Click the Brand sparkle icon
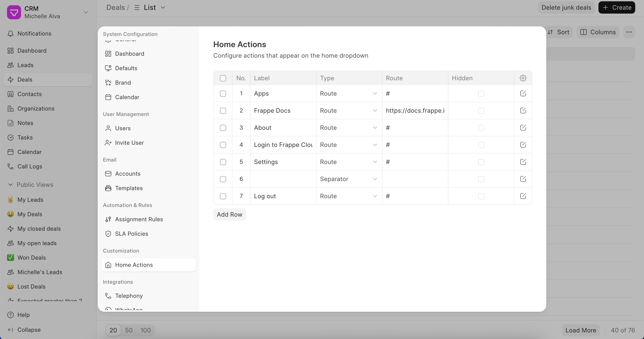The height and width of the screenshot is (339, 644). click(108, 83)
